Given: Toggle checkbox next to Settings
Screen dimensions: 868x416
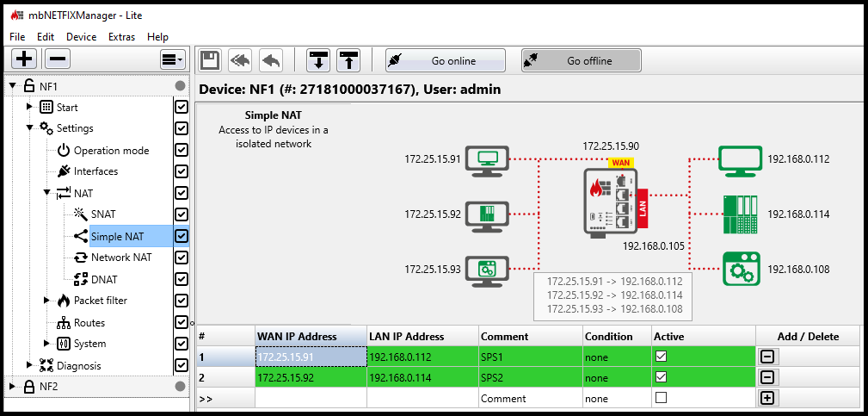Looking at the screenshot, I should 182,128.
